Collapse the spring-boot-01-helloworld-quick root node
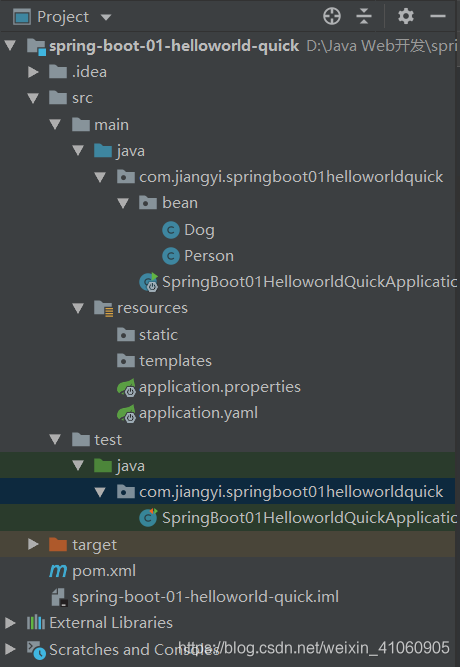 (10, 45)
